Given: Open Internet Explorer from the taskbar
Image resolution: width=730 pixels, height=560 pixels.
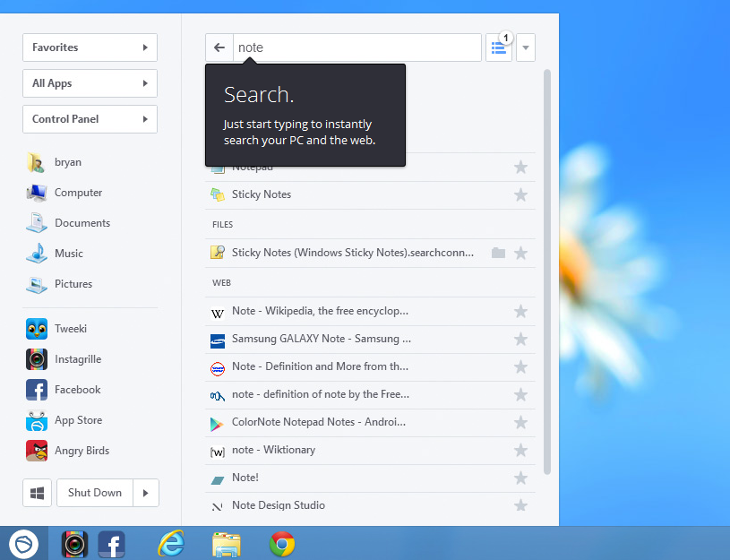Looking at the screenshot, I should [x=169, y=544].
